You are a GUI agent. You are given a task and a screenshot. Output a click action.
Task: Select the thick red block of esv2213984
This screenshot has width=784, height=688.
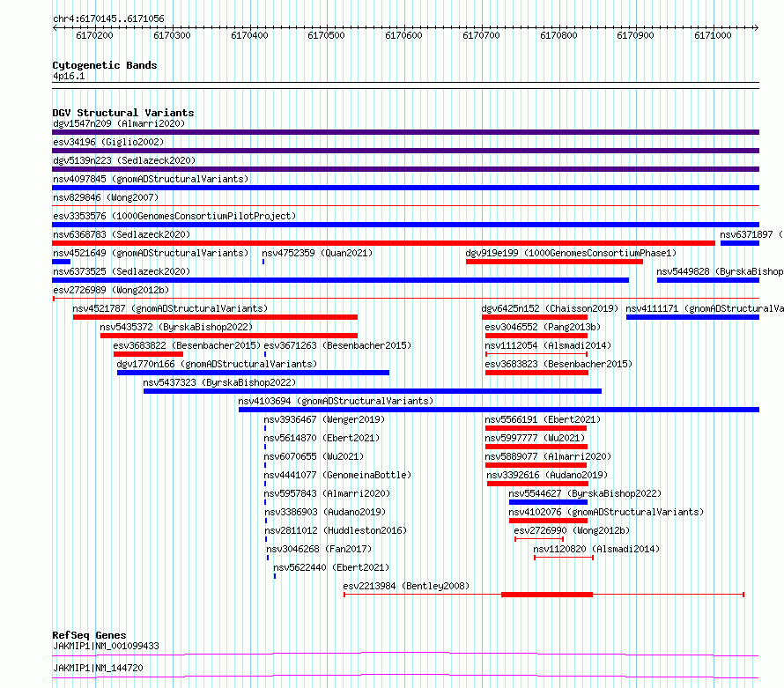[547, 595]
